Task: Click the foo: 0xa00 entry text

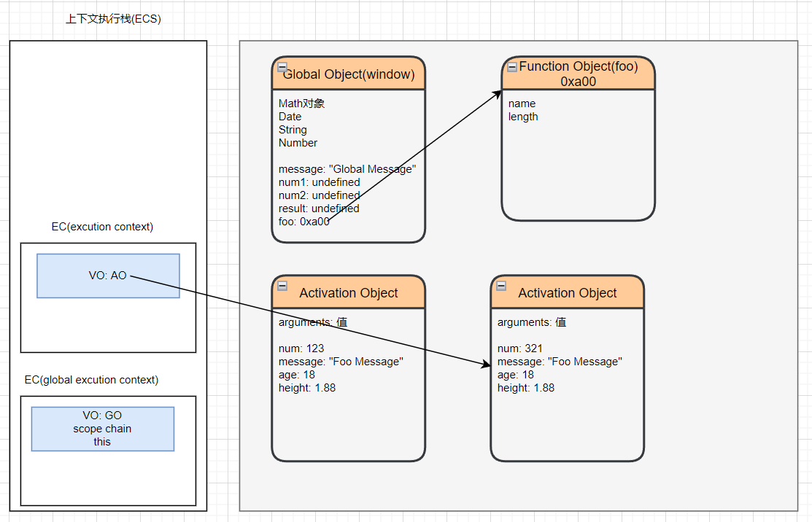Action: click(303, 222)
